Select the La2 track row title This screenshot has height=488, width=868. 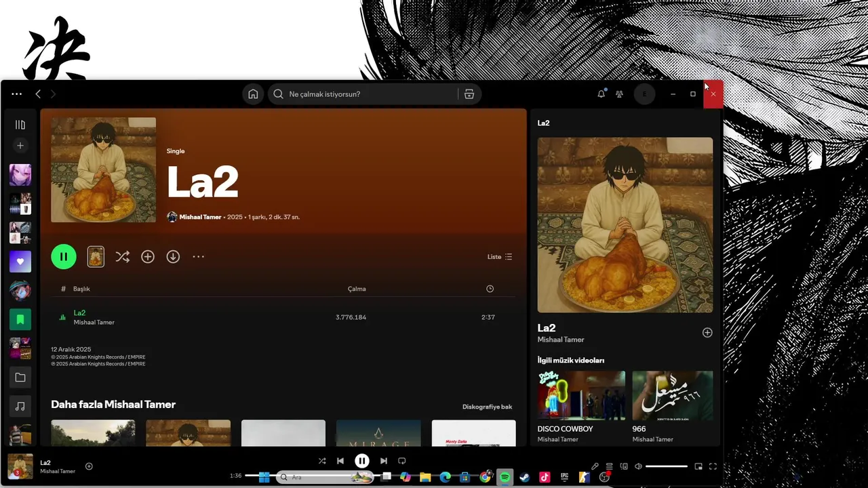[x=79, y=312]
